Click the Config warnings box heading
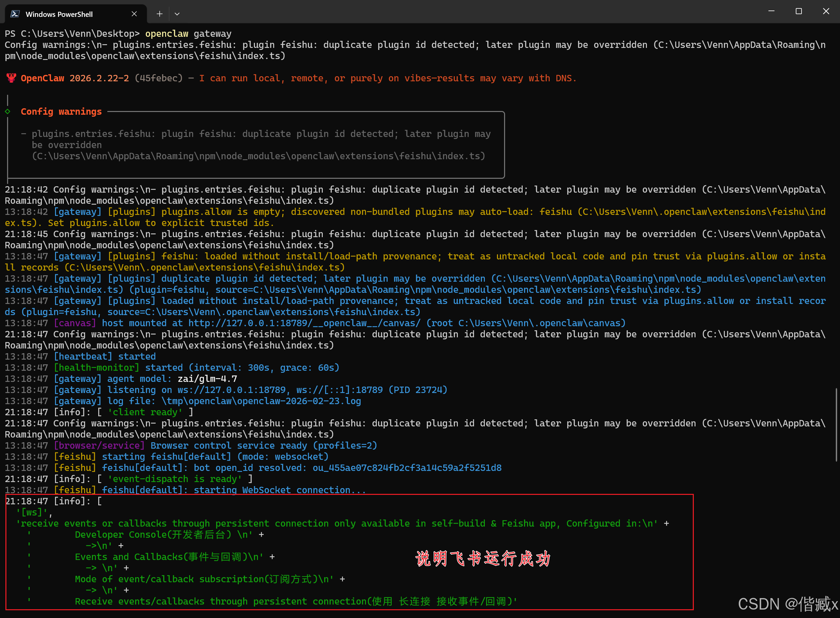The height and width of the screenshot is (618, 840). (x=61, y=111)
